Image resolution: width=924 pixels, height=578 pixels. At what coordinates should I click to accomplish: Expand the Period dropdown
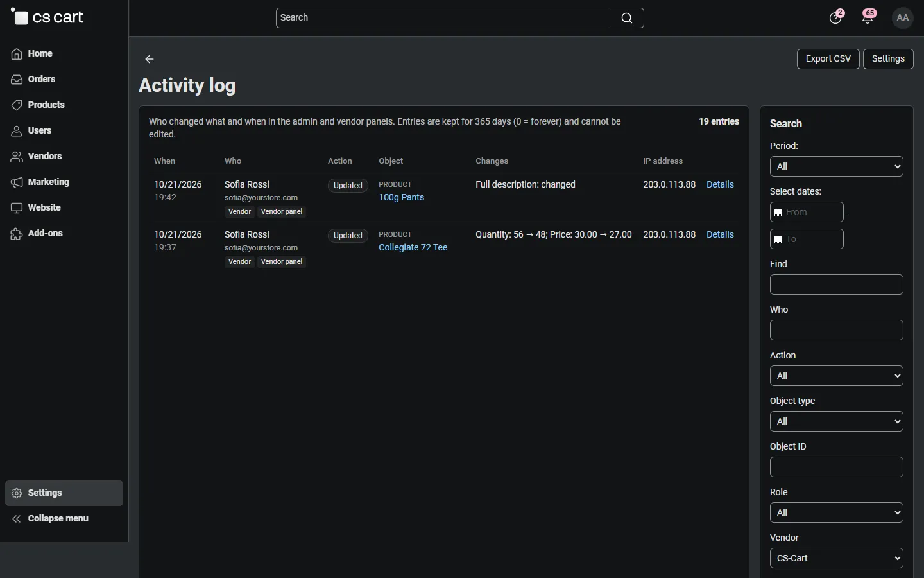pos(837,166)
